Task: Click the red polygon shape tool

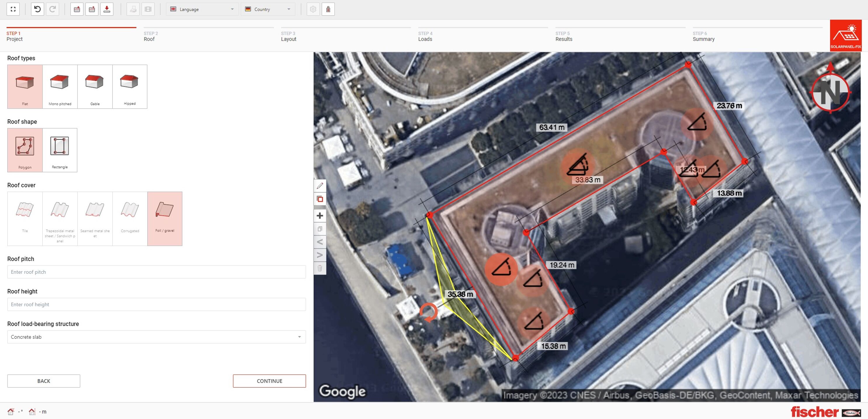Action: coord(320,199)
